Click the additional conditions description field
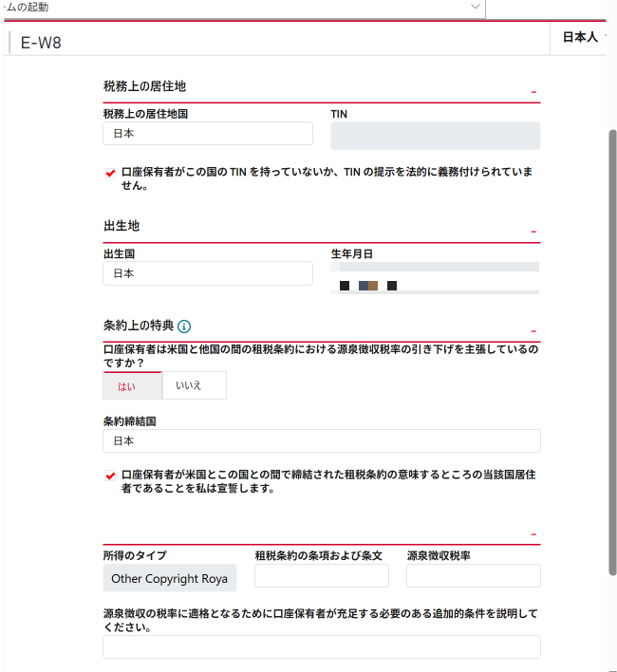 [x=322, y=646]
